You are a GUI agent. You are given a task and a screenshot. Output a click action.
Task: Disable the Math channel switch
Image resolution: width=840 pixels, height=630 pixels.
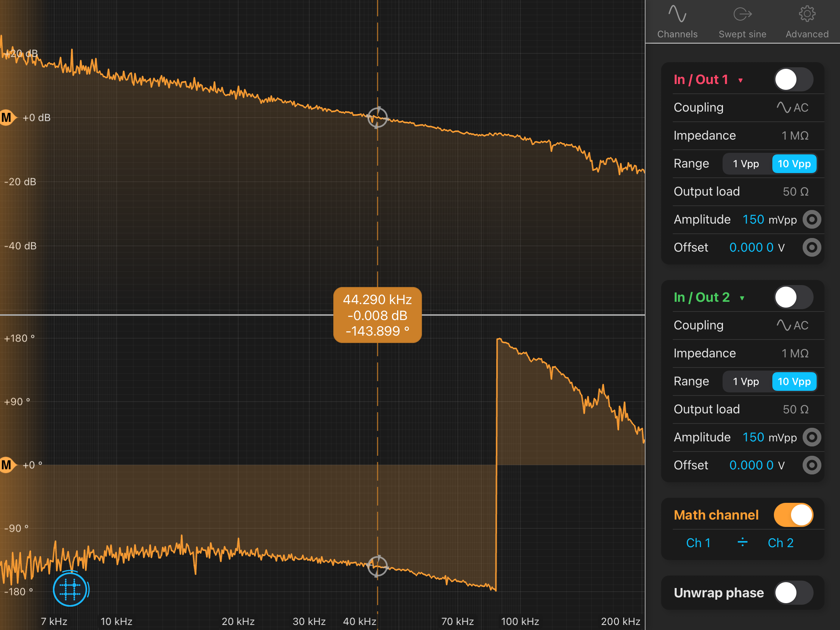794,515
